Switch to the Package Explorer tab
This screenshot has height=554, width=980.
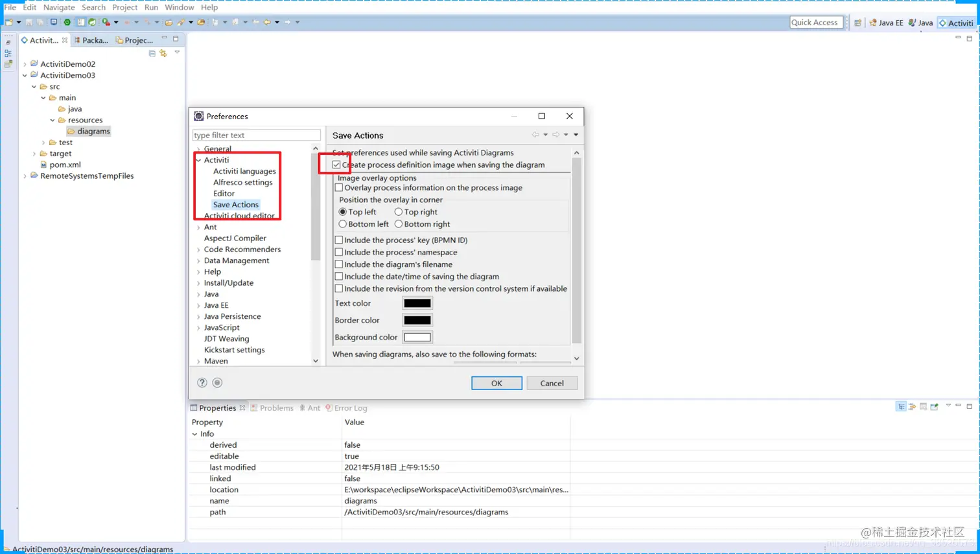[x=91, y=40]
